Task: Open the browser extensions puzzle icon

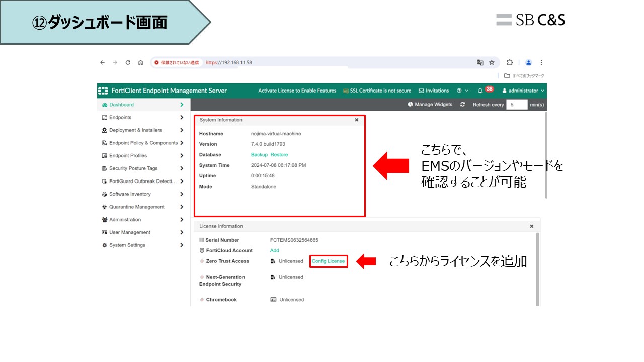Action: tap(510, 63)
